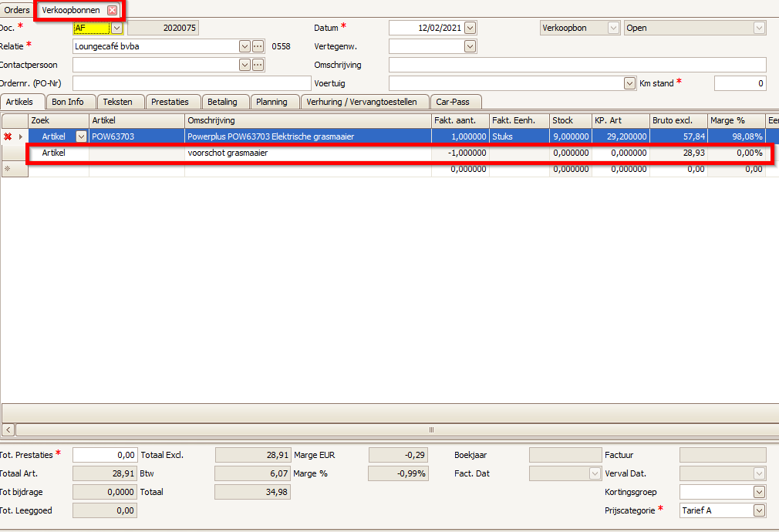Sort by the Omschrijving column header

(308, 120)
